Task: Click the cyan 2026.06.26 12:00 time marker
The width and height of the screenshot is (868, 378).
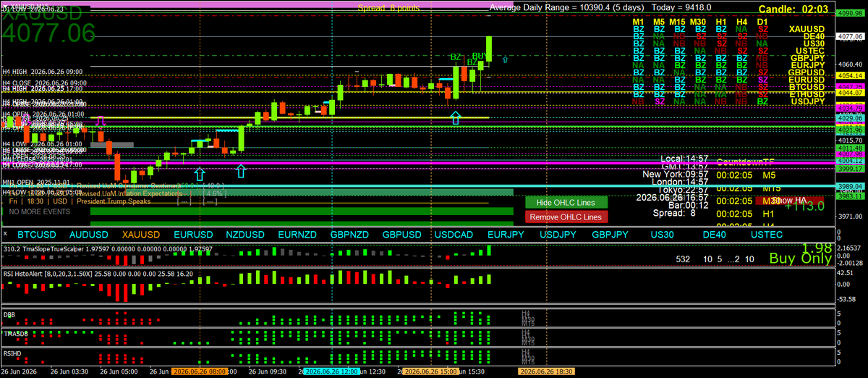Action: click(x=331, y=371)
